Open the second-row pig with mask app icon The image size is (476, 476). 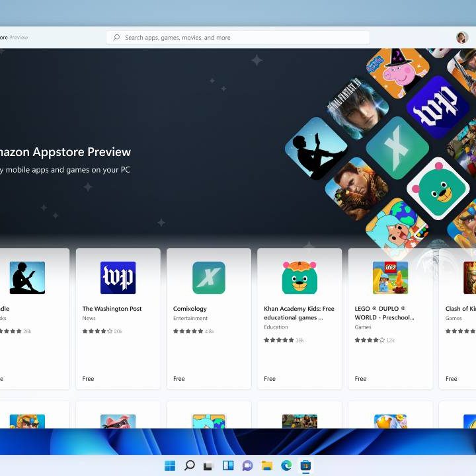pyautogui.click(x=118, y=421)
